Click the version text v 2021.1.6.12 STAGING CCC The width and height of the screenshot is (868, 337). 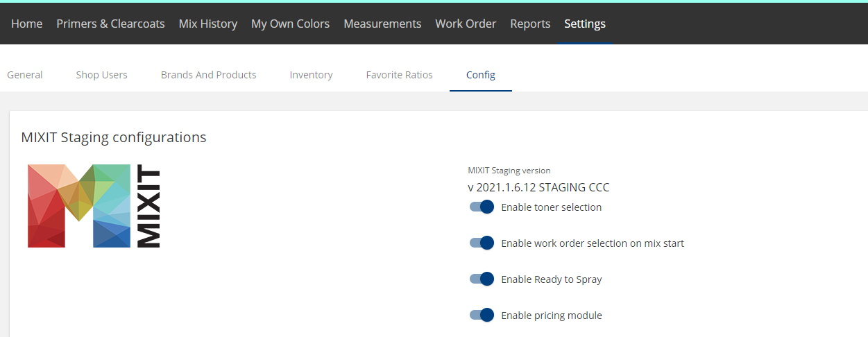pos(539,187)
